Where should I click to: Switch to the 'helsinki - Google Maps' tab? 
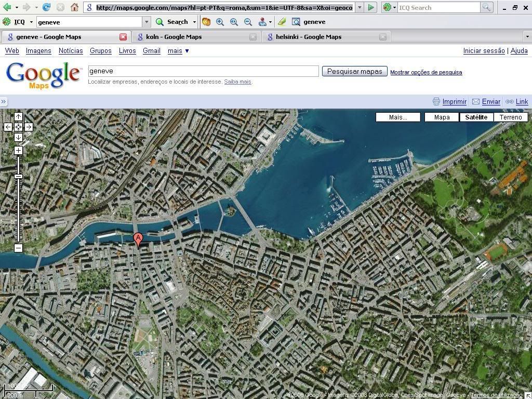point(308,37)
